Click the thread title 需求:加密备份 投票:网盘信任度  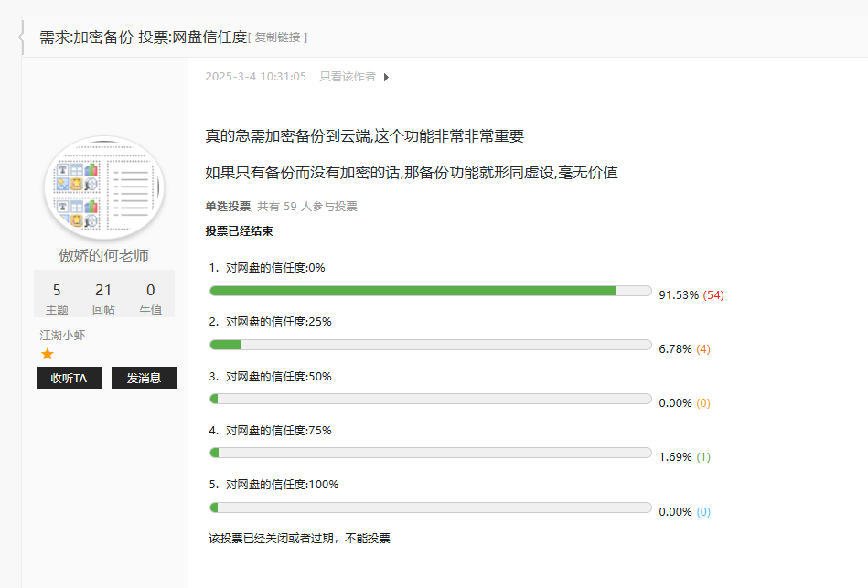(143, 37)
